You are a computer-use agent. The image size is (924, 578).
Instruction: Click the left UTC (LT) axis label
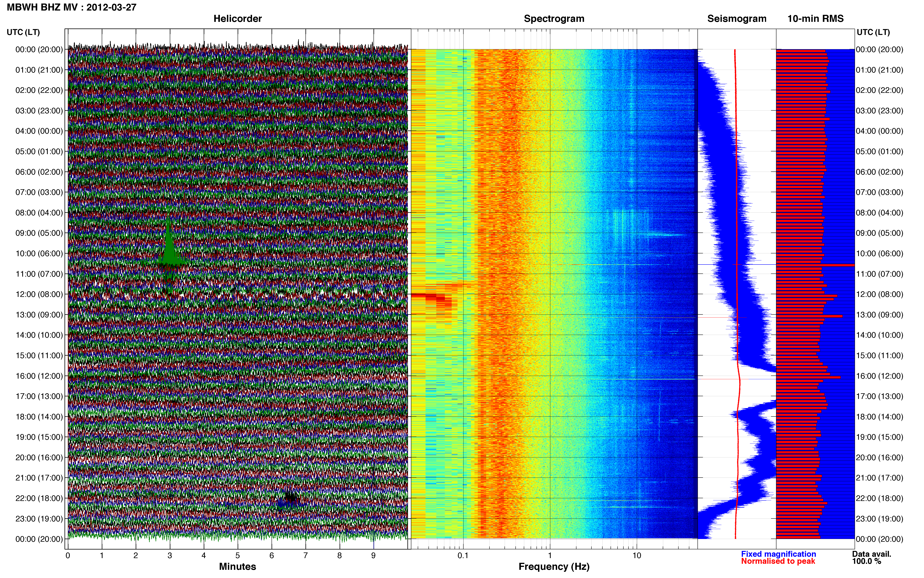(23, 32)
